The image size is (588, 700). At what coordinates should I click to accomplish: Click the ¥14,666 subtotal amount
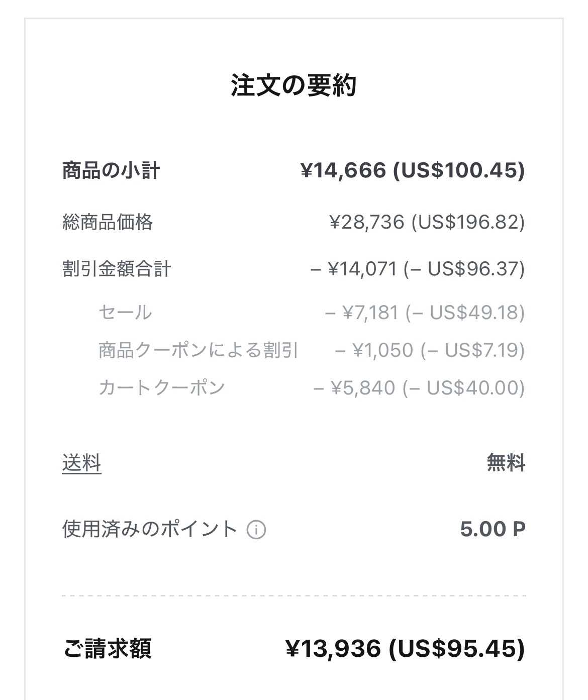point(412,170)
